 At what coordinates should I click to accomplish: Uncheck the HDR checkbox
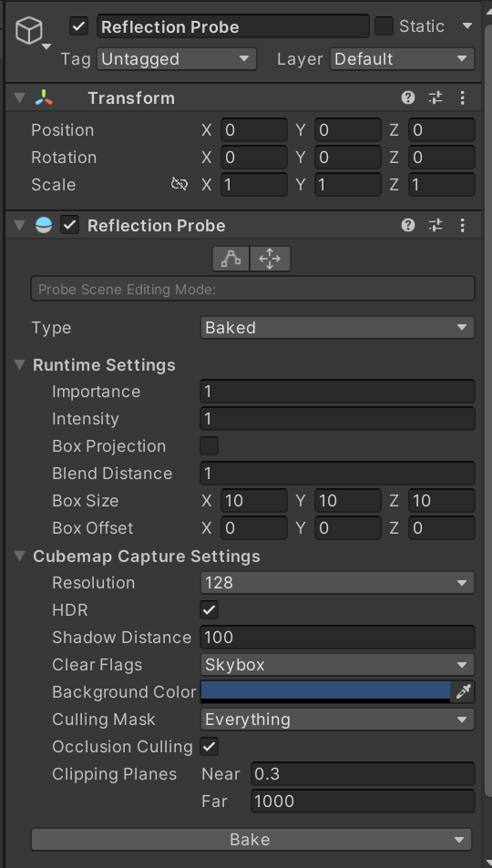coord(209,610)
